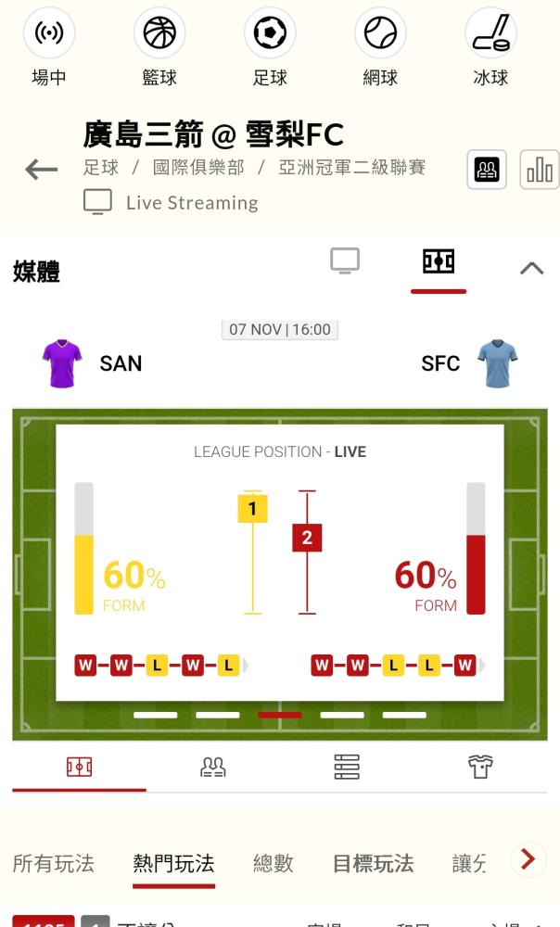
Task: Expand SAN recent form results arrow
Action: tap(246, 666)
